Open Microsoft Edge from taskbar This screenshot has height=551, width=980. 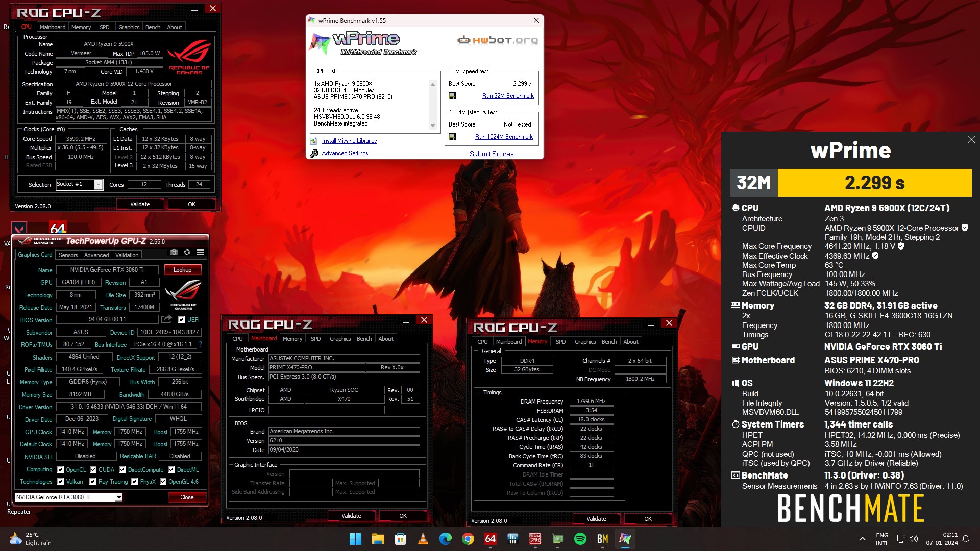[445, 539]
